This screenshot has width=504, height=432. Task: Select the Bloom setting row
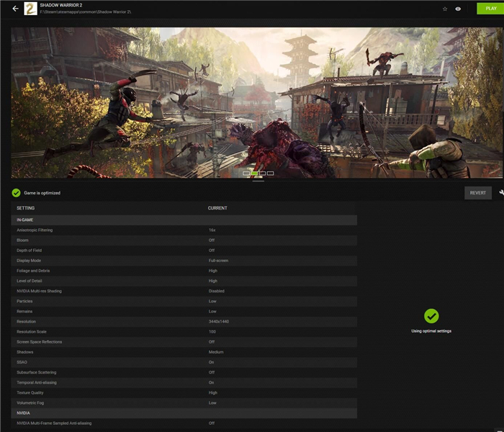pos(184,240)
